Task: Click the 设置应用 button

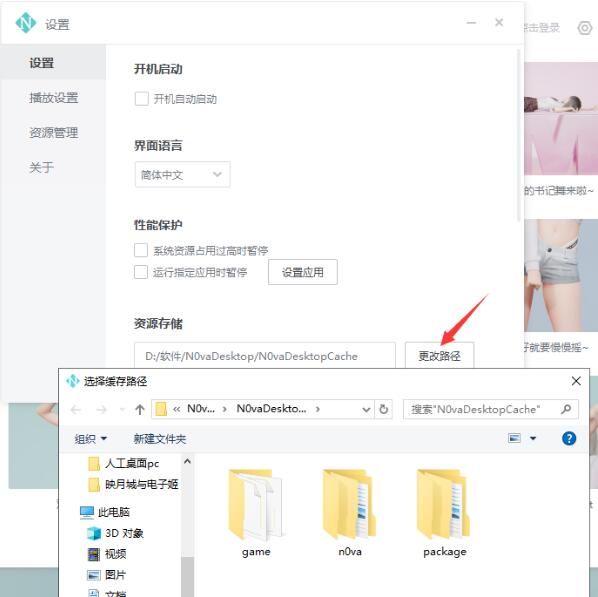Action: 302,272
